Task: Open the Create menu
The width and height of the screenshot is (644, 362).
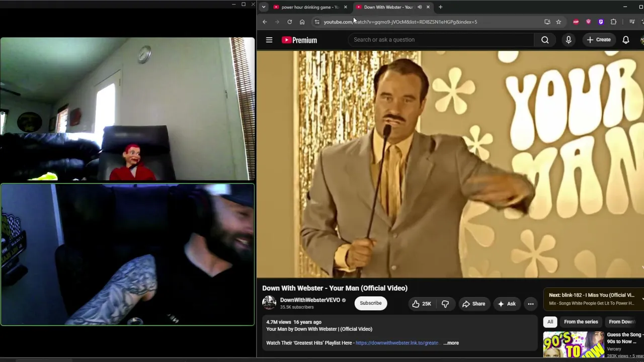Action: (x=599, y=40)
